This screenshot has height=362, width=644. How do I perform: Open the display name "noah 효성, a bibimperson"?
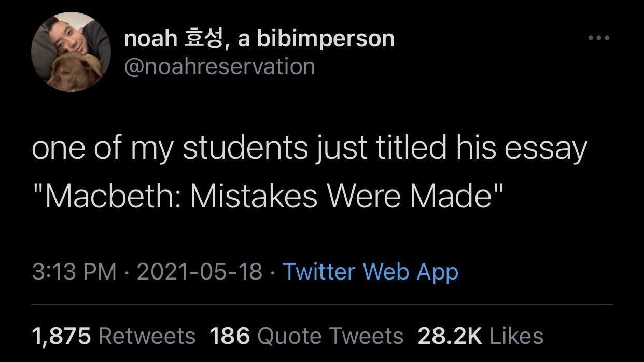click(259, 38)
